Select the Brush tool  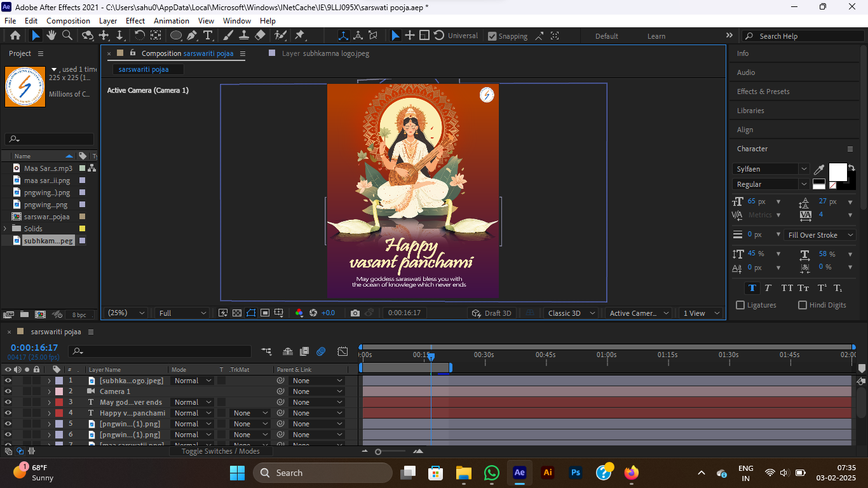tap(229, 36)
